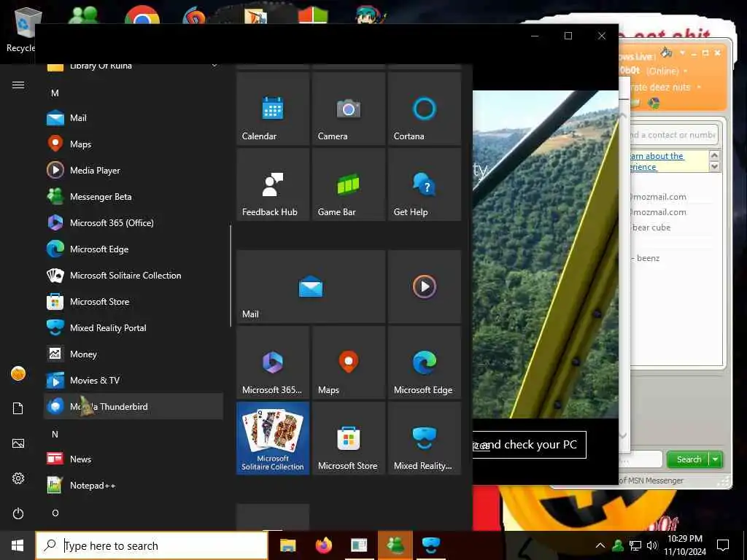747x560 pixels.
Task: Open the Search dropdown arrow in Messenger
Action: pos(716,459)
